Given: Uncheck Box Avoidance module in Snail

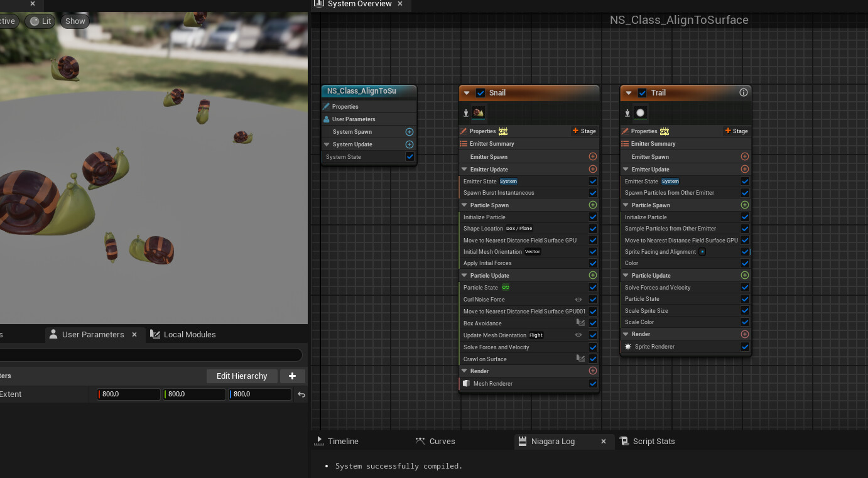Looking at the screenshot, I should tap(592, 323).
